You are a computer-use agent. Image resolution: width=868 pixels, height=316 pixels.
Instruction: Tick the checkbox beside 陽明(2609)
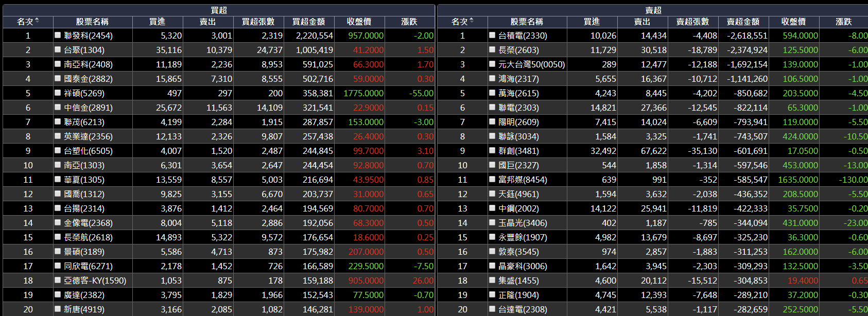tap(492, 122)
